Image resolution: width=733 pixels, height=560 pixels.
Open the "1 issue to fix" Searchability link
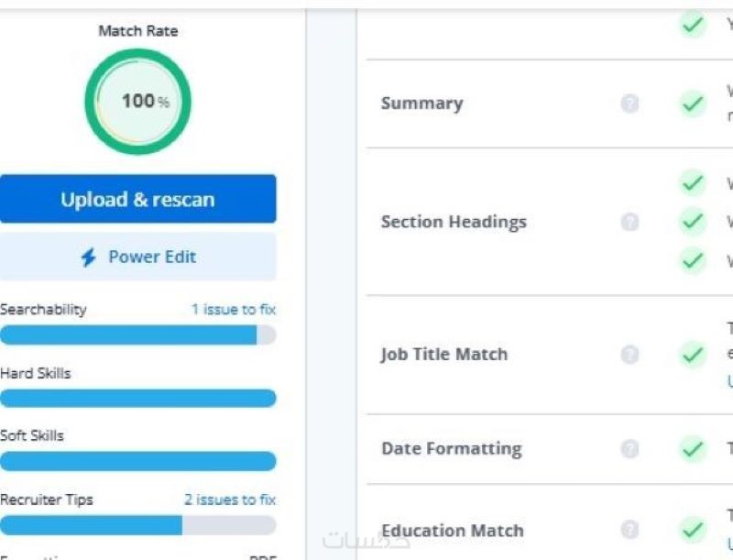233,310
